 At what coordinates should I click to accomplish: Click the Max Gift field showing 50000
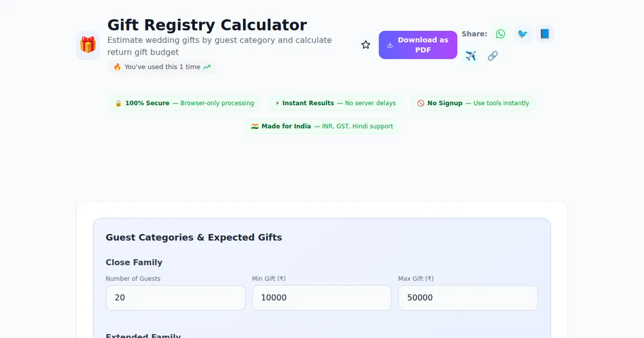pyautogui.click(x=467, y=298)
